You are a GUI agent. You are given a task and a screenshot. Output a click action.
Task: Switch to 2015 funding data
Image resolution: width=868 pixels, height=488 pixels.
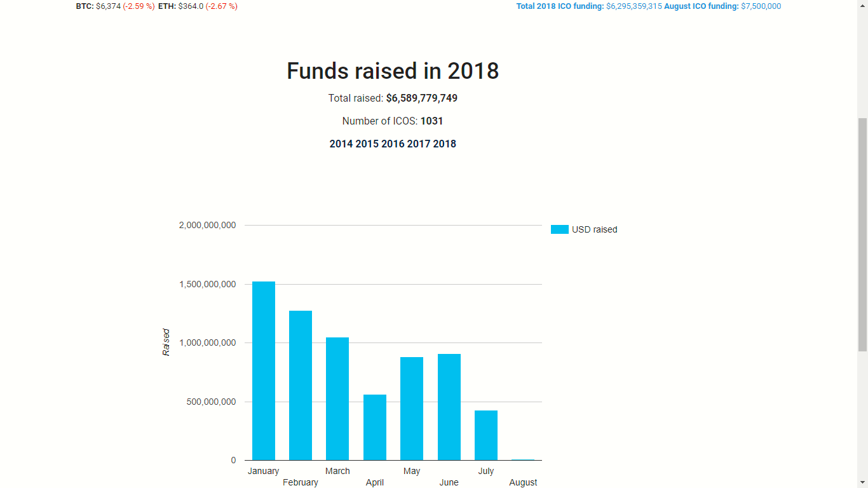coord(367,144)
